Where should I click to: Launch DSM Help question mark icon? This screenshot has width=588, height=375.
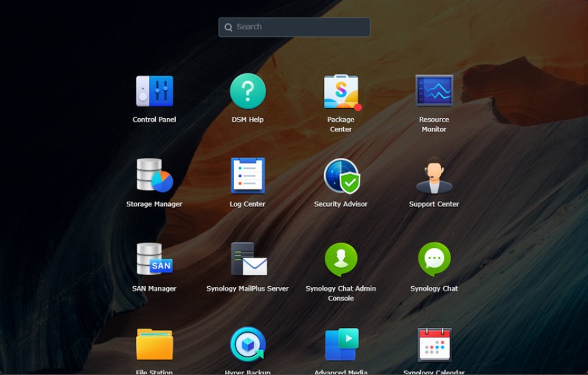(x=248, y=92)
